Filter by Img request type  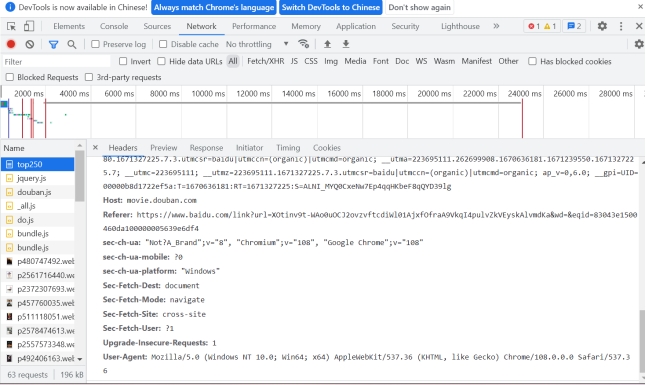coord(331,61)
